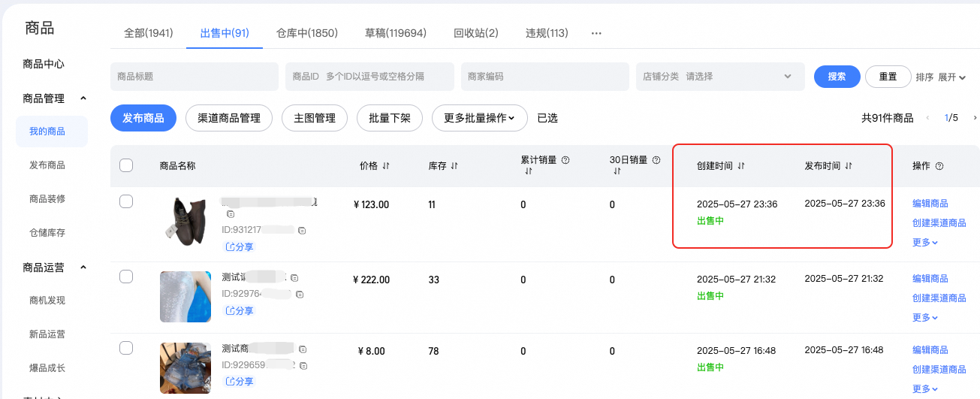Open 主图管理

pyautogui.click(x=315, y=118)
